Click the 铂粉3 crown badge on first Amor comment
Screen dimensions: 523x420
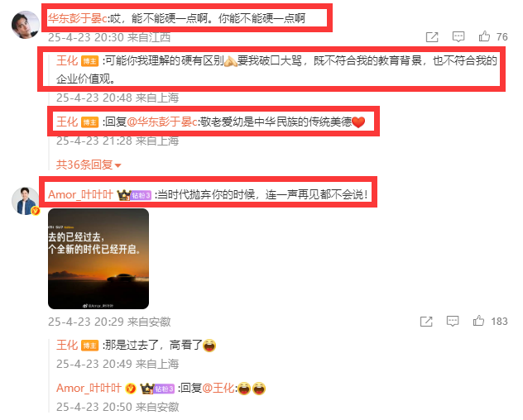[x=134, y=194]
